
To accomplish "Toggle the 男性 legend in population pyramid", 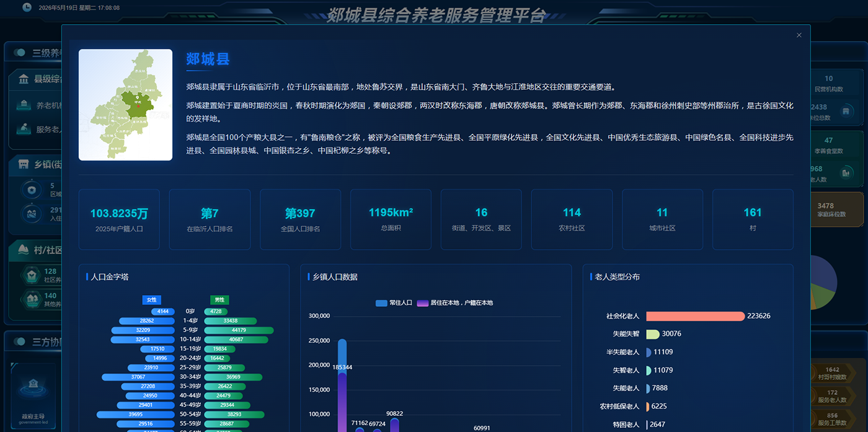I will click(x=219, y=300).
